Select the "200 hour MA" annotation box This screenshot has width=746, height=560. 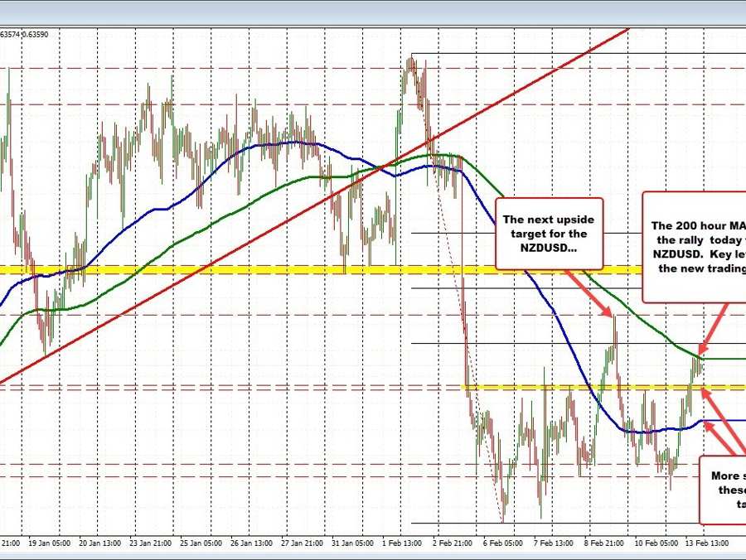(x=695, y=246)
